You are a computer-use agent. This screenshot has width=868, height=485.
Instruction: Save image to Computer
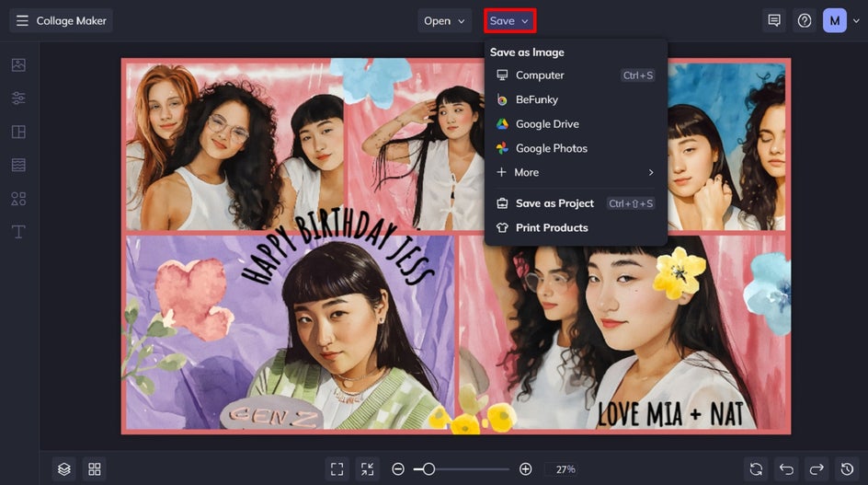pos(576,75)
